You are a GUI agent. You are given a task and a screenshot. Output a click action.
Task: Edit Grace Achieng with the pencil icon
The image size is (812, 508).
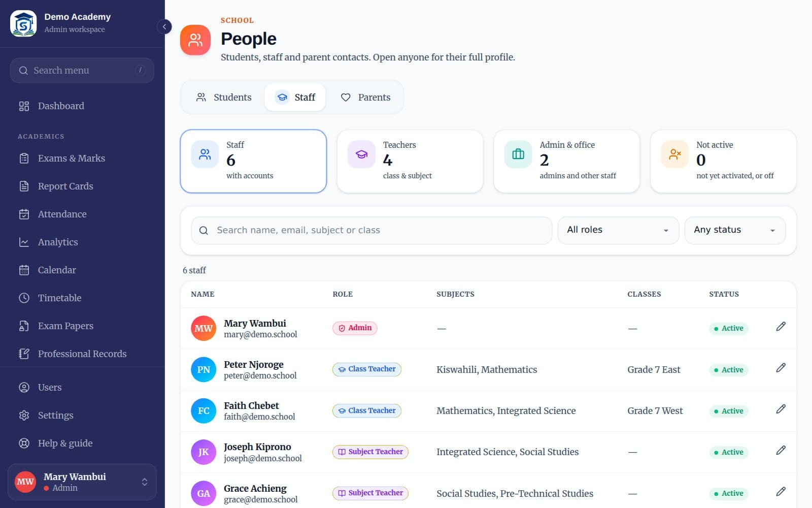781,491
